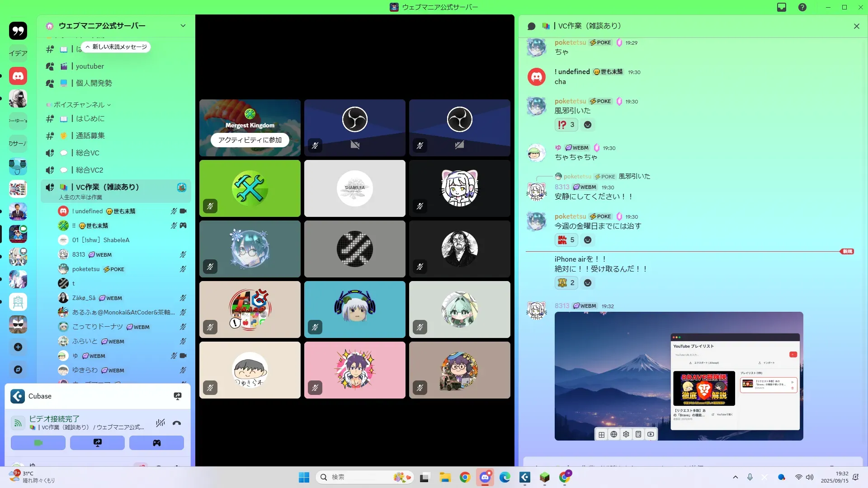Start screen share from voice panel
Screen dimensions: 868x488
click(x=97, y=443)
